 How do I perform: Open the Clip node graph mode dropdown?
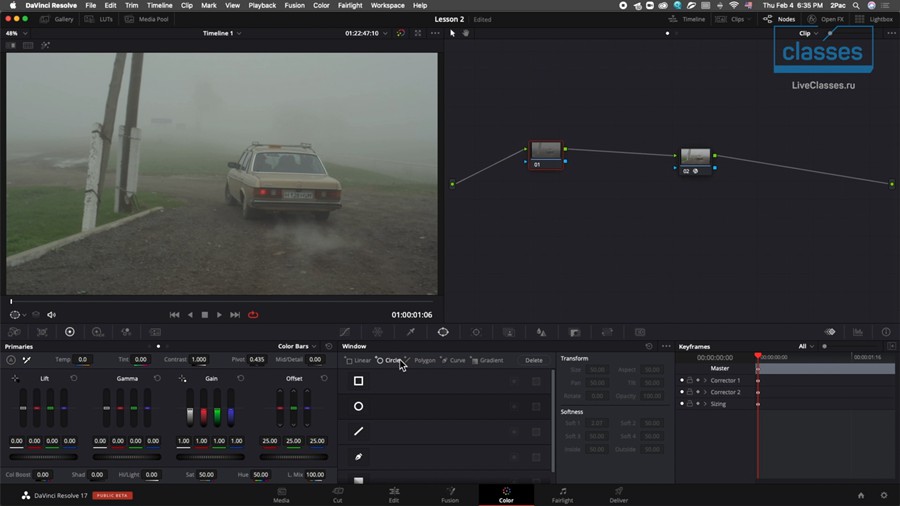tap(808, 33)
